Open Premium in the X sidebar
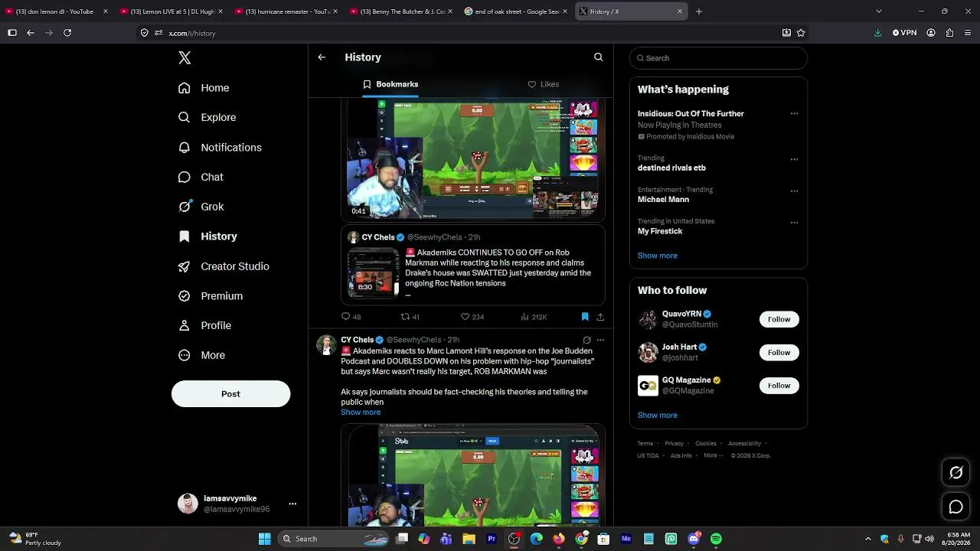This screenshot has width=980, height=551. pos(211,296)
